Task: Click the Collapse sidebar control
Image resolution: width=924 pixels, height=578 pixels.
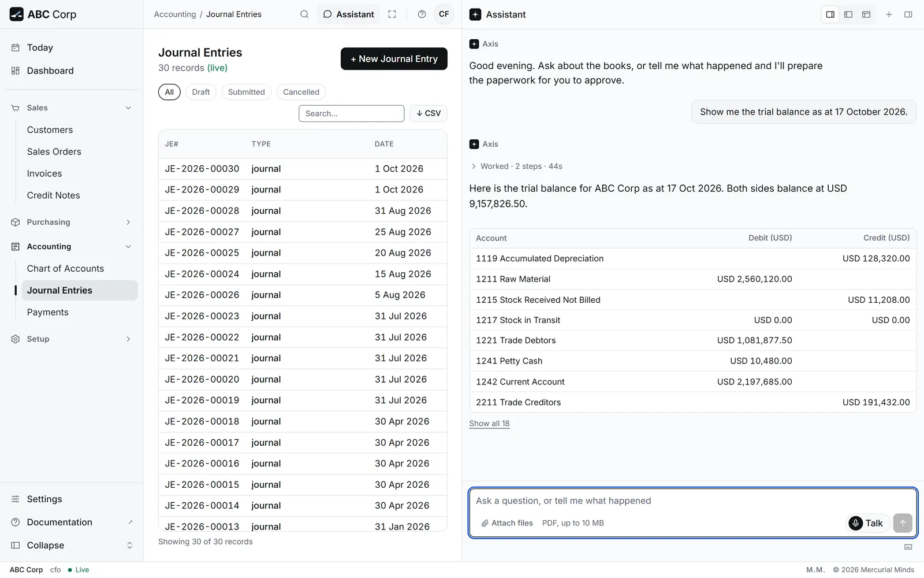Action: (72, 545)
